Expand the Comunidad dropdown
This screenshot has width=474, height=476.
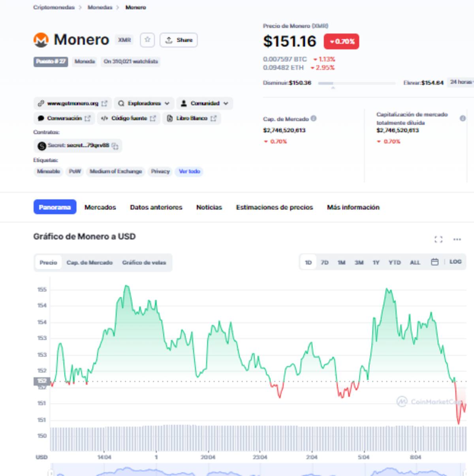205,103
